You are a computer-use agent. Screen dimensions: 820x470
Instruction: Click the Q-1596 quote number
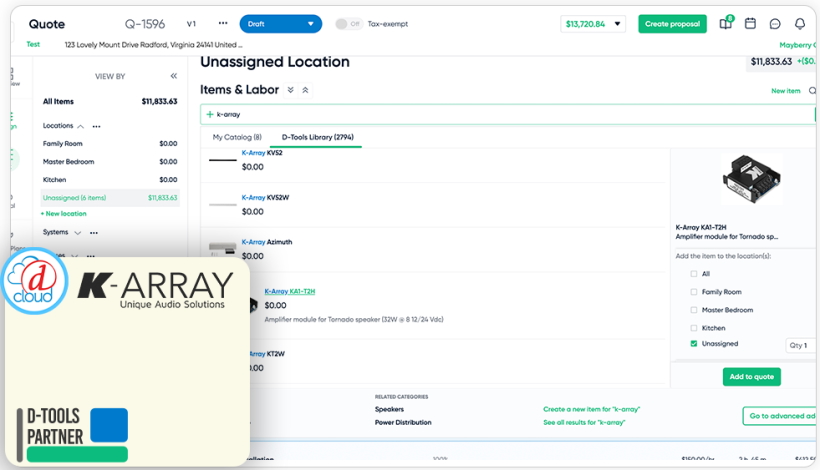click(145, 24)
